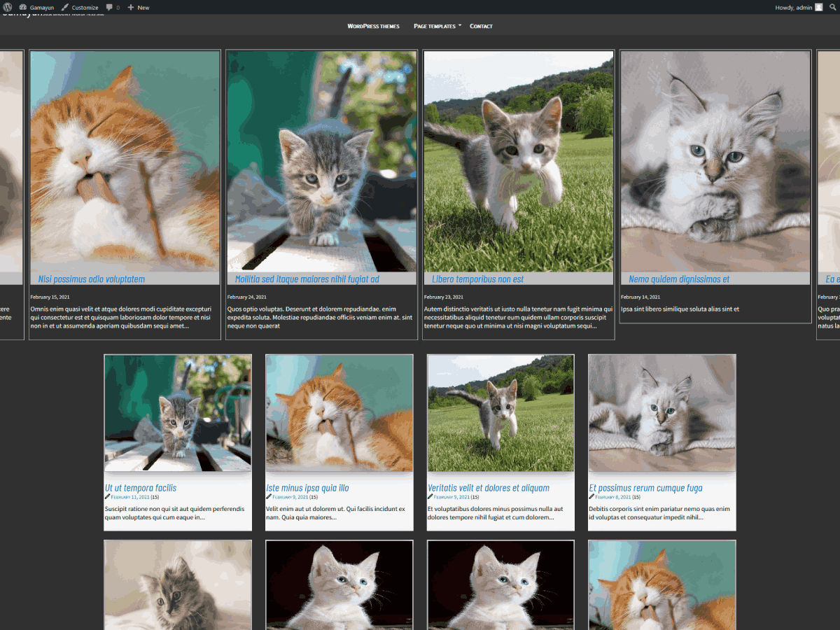
Task: Click the WordPress logo in admin bar
Action: [8, 7]
